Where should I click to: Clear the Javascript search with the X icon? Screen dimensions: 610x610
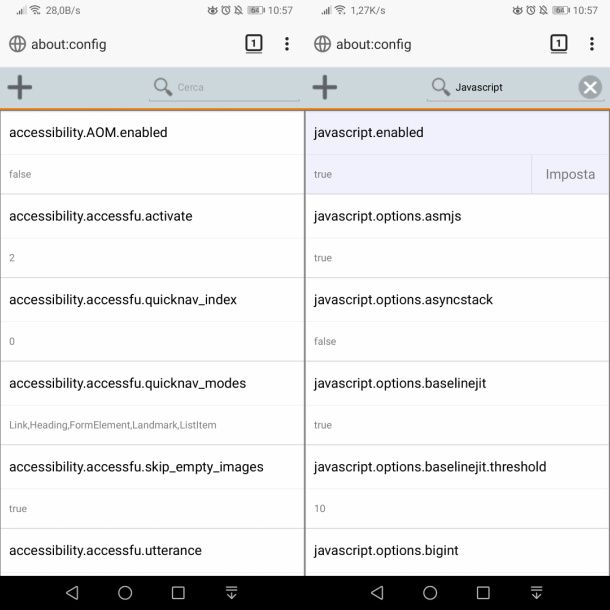coord(590,87)
